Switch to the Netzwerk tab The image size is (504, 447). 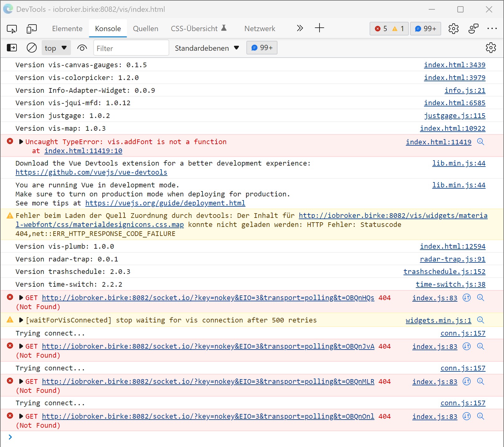[259, 29]
